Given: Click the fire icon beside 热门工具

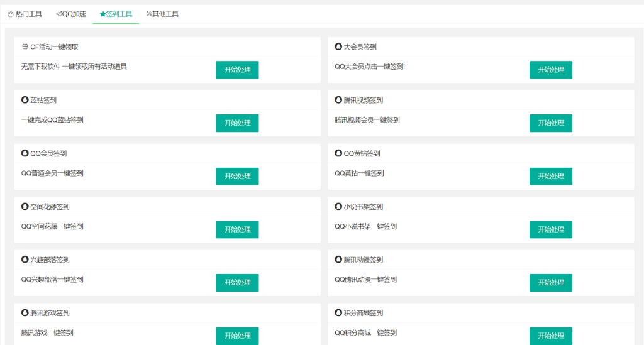Looking at the screenshot, I should [11, 14].
